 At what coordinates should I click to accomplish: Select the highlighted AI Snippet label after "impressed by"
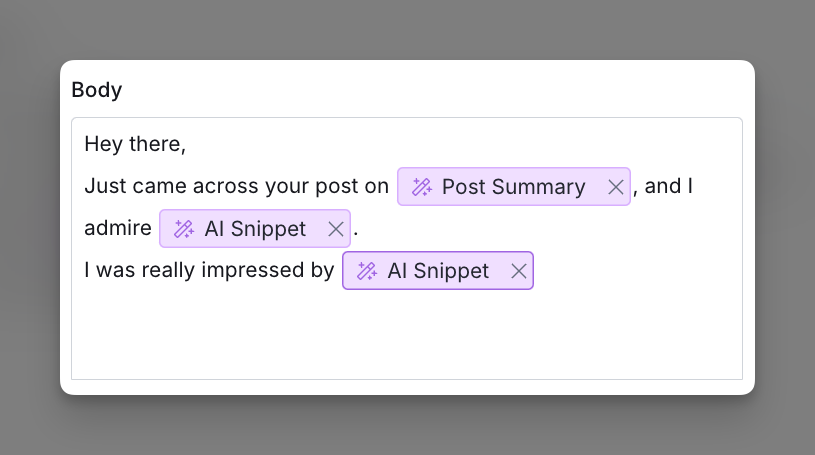tap(438, 271)
